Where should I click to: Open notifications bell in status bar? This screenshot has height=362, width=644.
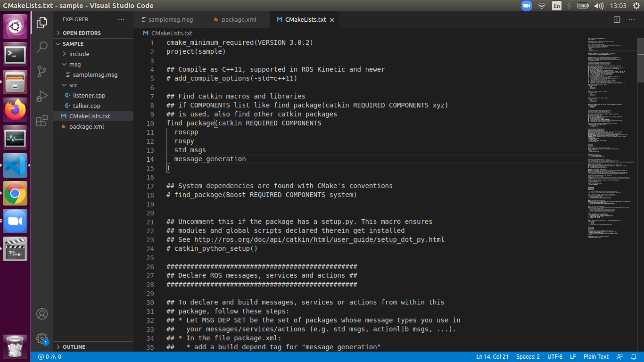[635, 357]
